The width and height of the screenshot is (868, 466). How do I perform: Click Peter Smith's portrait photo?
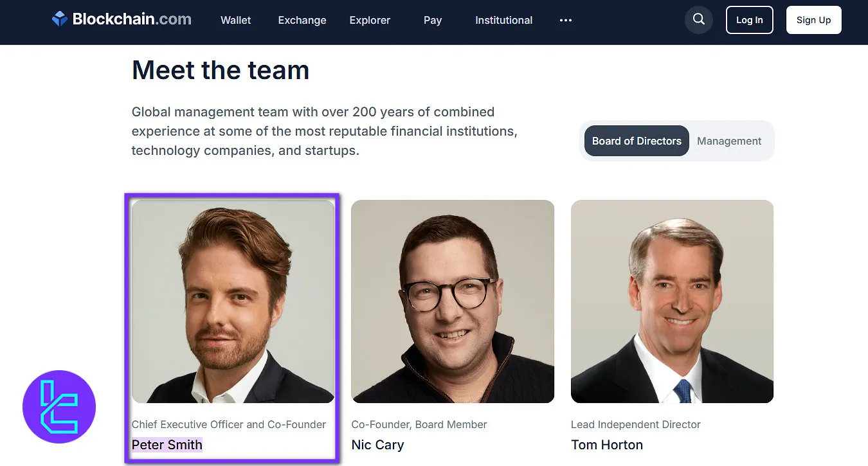click(x=233, y=301)
